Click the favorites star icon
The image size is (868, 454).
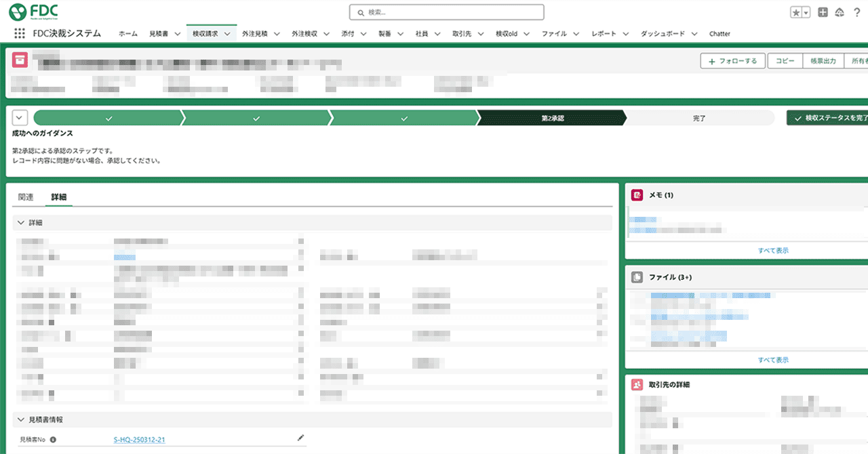pyautogui.click(x=796, y=13)
